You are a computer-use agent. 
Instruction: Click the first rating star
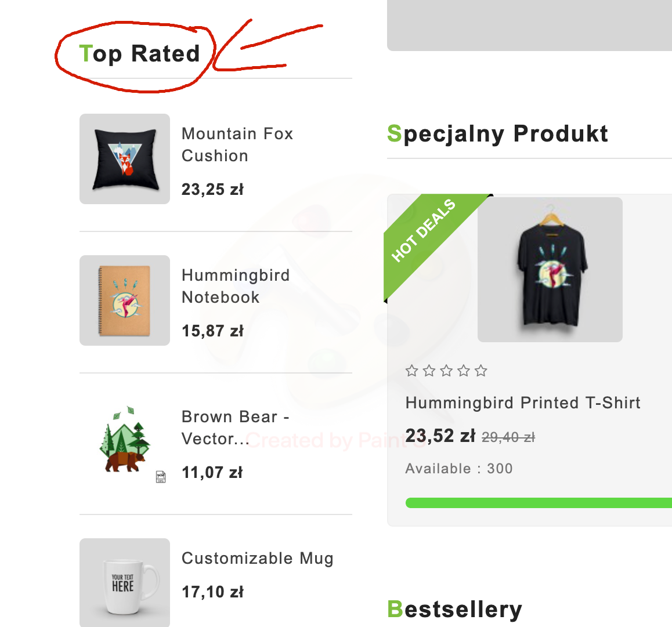pos(412,371)
